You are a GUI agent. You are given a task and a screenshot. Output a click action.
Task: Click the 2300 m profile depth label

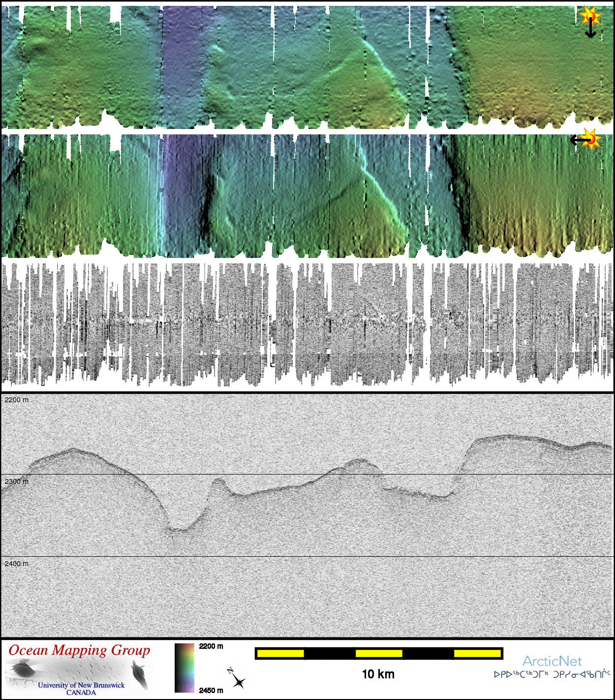(x=17, y=481)
